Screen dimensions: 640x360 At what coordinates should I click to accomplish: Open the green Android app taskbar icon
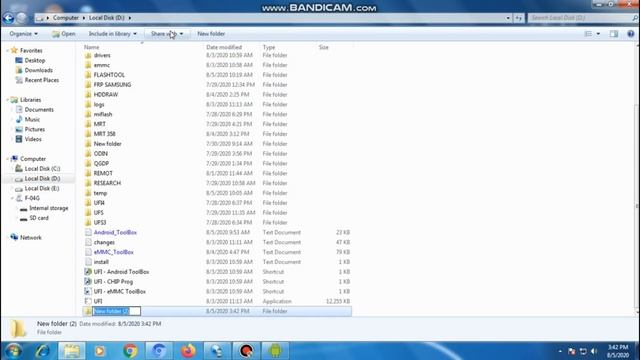(275, 351)
